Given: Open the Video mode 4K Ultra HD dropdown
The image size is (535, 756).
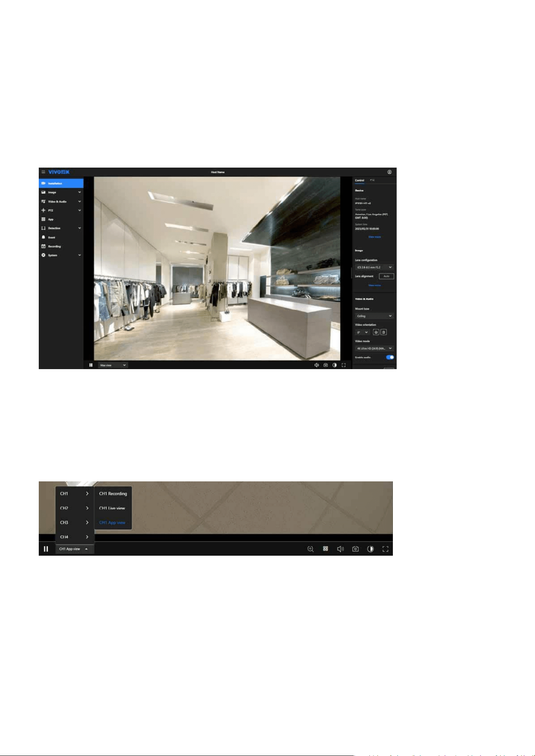Looking at the screenshot, I should [x=374, y=348].
